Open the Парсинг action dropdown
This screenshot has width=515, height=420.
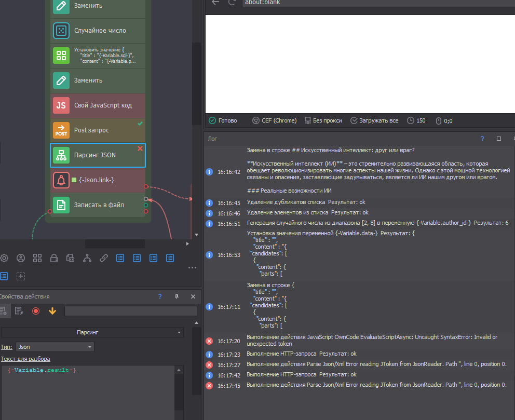click(92, 332)
